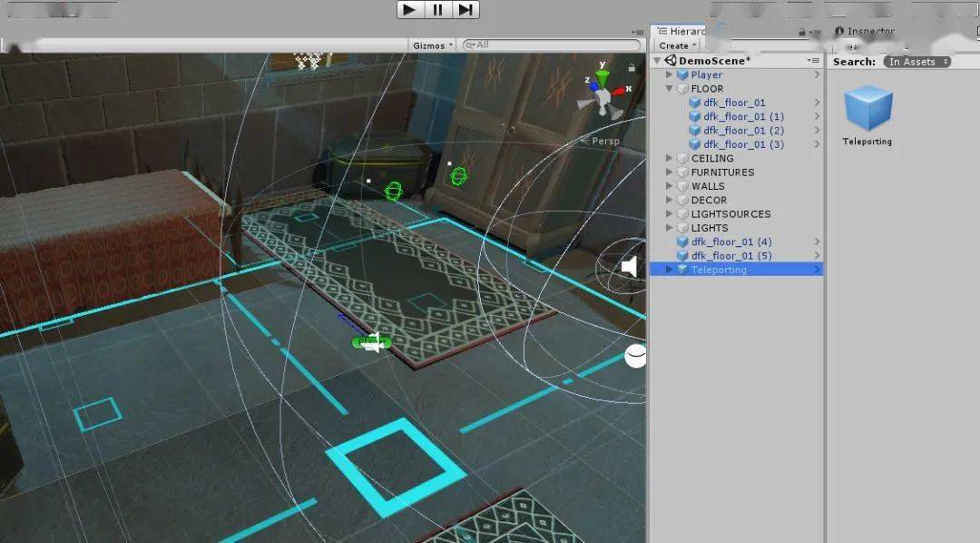Expand the WALLS group
Viewport: 980px width, 543px height.
click(x=670, y=186)
